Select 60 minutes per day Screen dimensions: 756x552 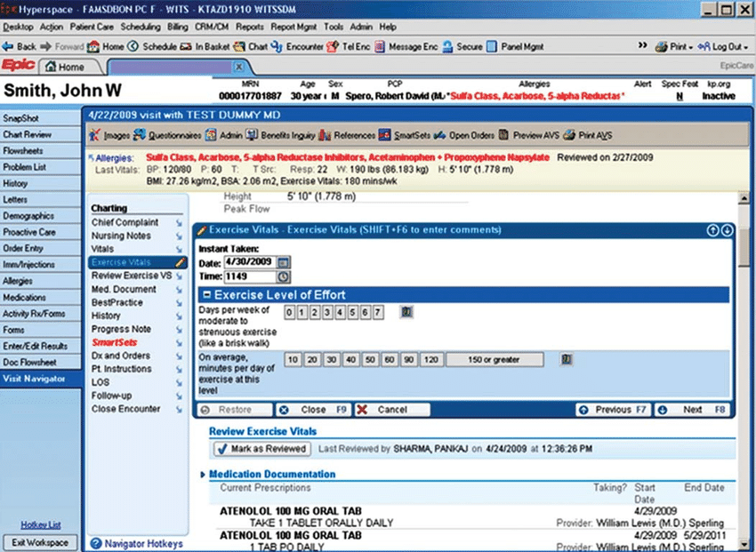tap(390, 360)
